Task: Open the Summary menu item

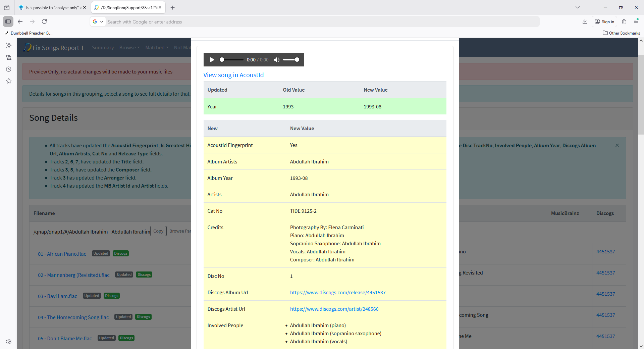Action: click(103, 48)
